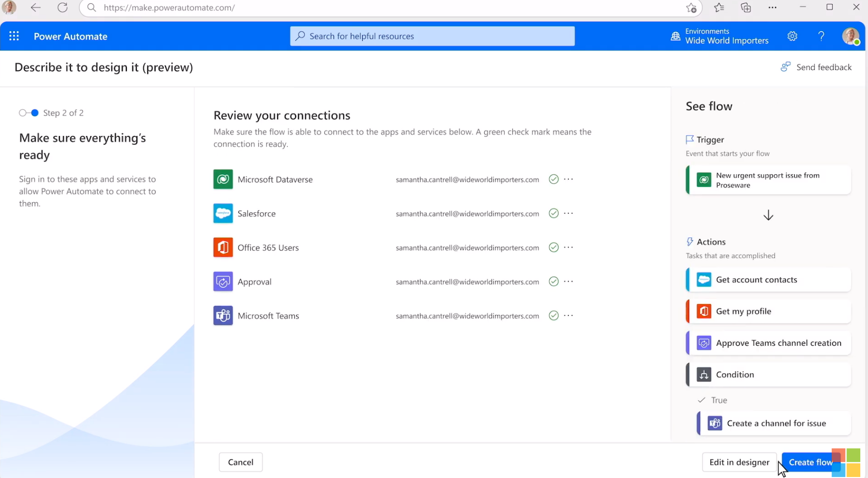This screenshot has height=478, width=868.
Task: Click Edit in designer button
Action: coord(739,462)
